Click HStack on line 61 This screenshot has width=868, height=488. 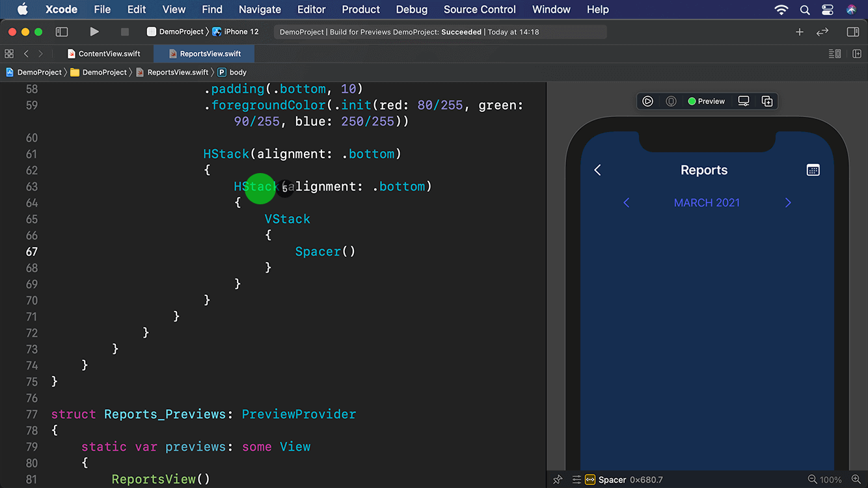pyautogui.click(x=226, y=154)
